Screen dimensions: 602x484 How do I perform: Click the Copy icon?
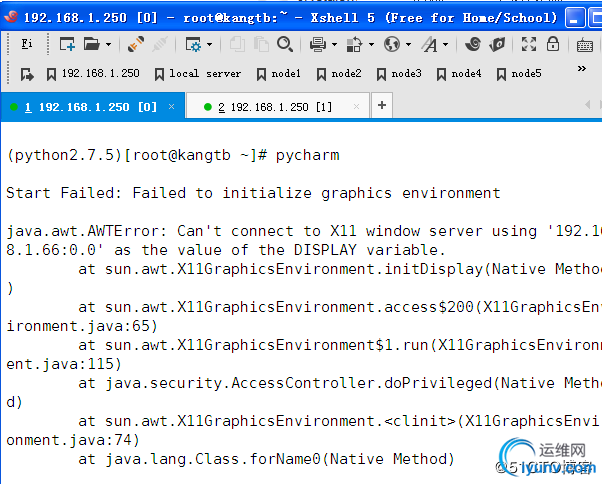(x=237, y=45)
